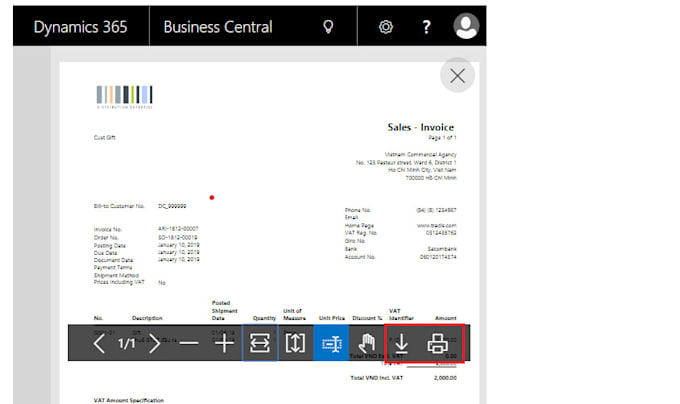Click the Account No. label

tap(360, 257)
